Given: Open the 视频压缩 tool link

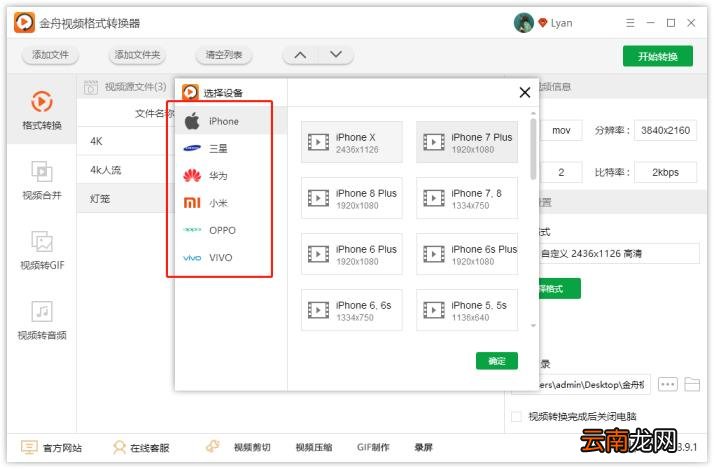Looking at the screenshot, I should pos(314,448).
